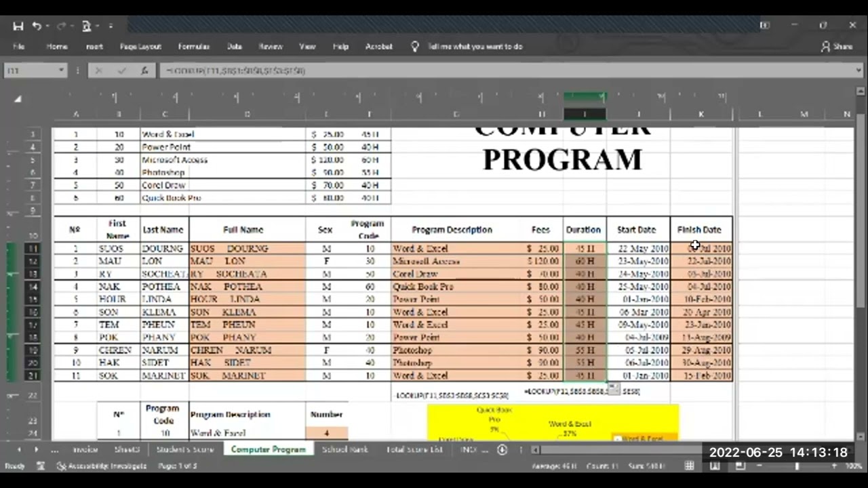This screenshot has width=868, height=488.
Task: Switch to the Total Score List sheet tab
Action: [x=414, y=449]
